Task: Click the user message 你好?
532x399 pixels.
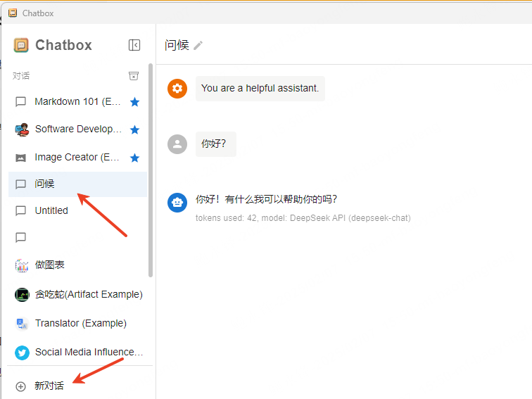Action: pyautogui.click(x=216, y=144)
